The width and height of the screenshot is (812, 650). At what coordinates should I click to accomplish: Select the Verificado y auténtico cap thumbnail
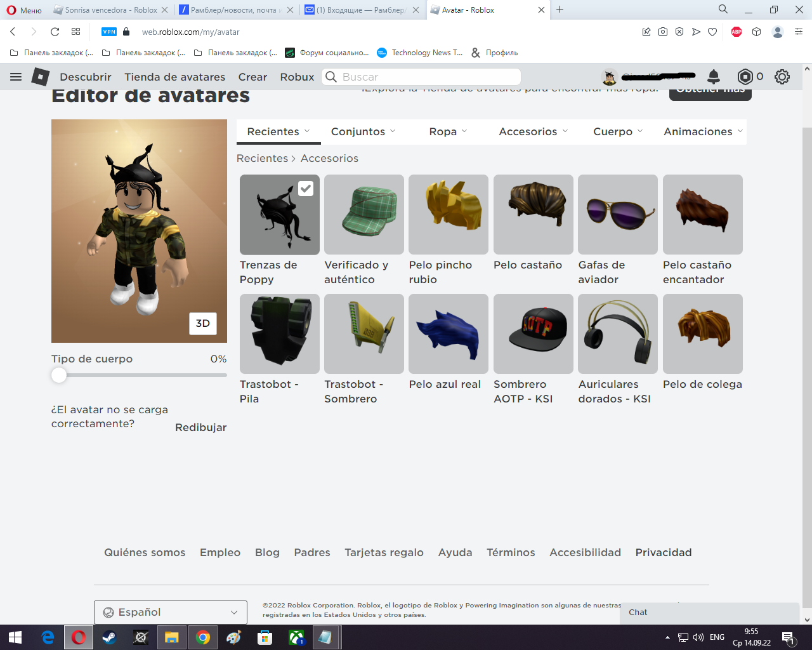click(364, 215)
